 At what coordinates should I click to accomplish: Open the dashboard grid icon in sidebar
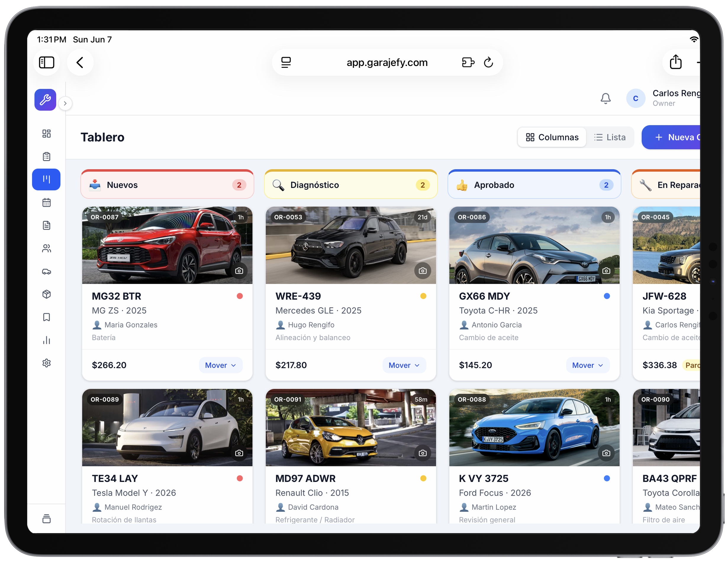(46, 134)
